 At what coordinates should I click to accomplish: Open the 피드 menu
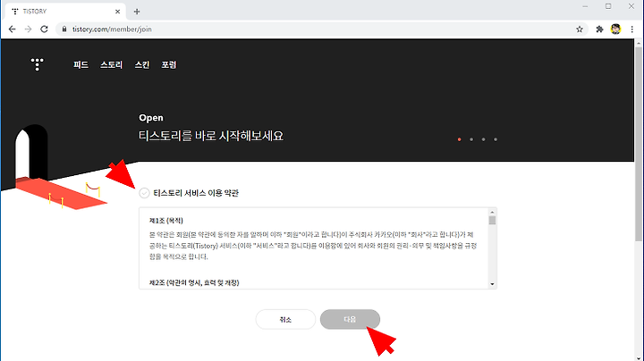pos(80,65)
